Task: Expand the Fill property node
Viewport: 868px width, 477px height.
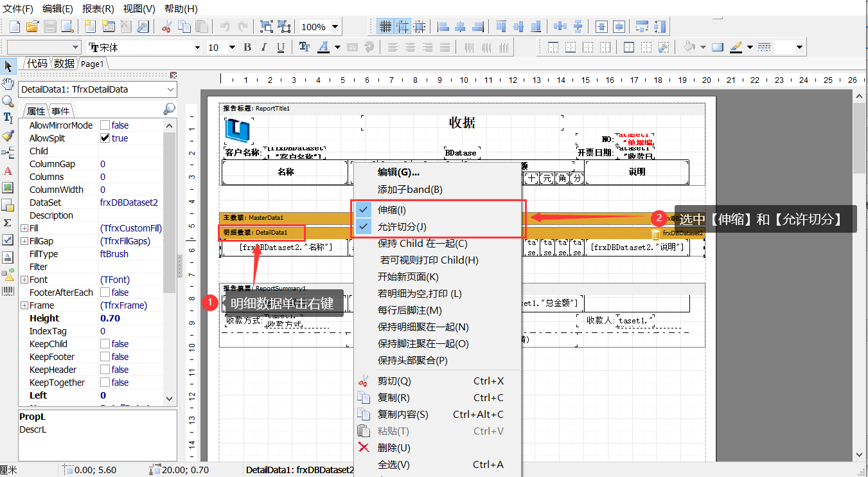Action: coord(24,228)
